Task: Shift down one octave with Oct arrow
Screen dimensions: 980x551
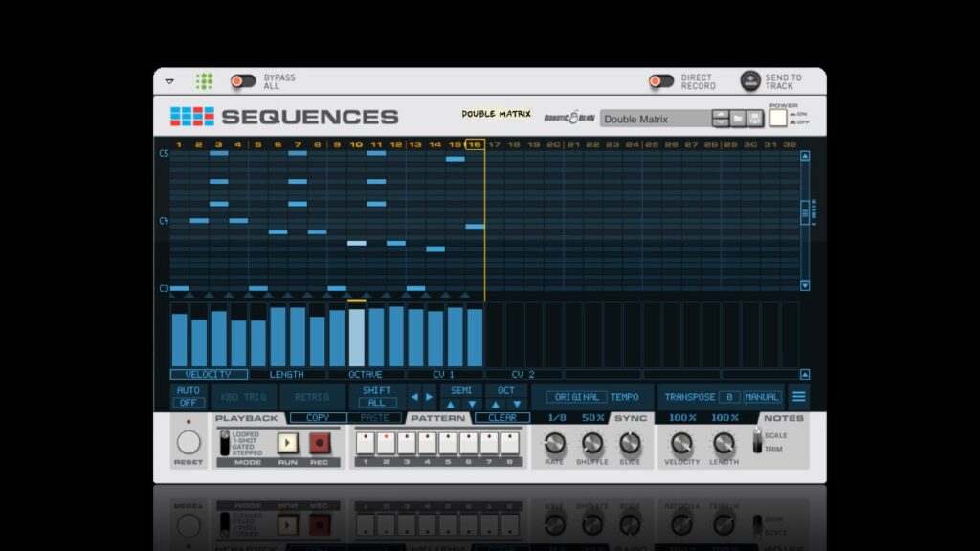Action: [517, 405]
